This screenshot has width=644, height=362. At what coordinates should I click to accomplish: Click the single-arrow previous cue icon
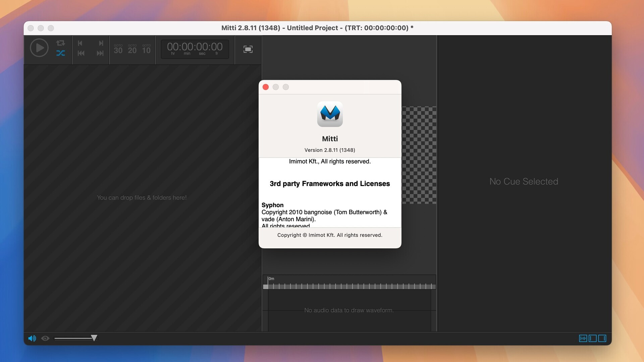[80, 43]
